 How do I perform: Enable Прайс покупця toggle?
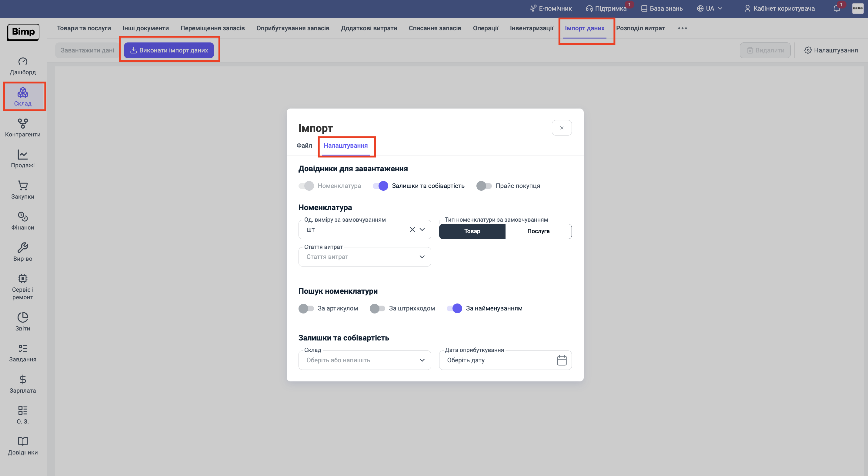(484, 186)
